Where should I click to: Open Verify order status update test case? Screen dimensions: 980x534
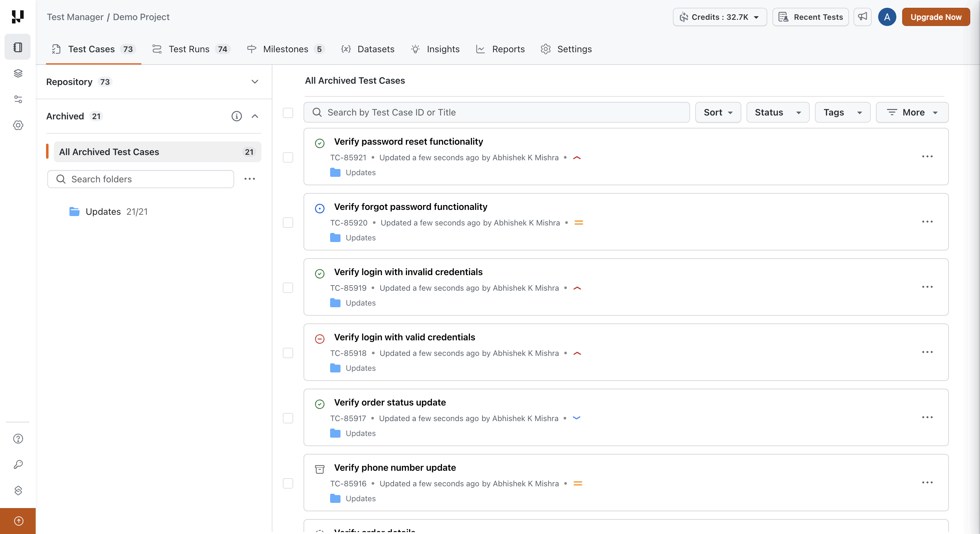click(390, 402)
